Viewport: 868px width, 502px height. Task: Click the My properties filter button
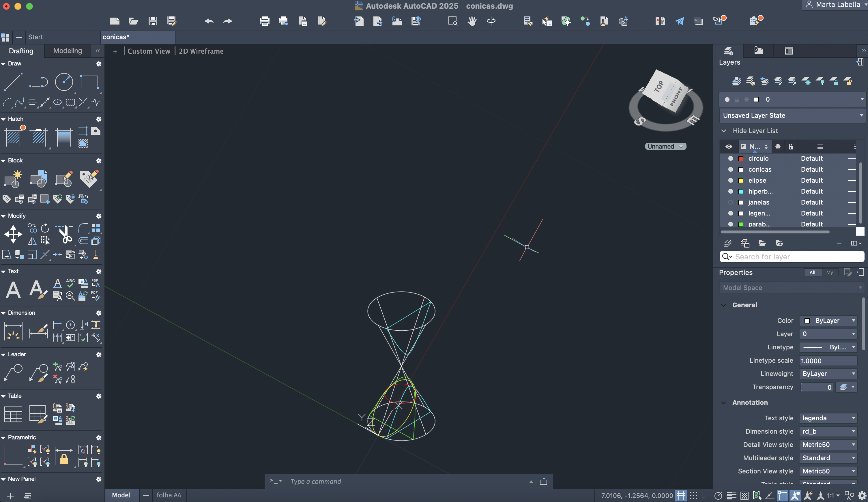pyautogui.click(x=829, y=272)
